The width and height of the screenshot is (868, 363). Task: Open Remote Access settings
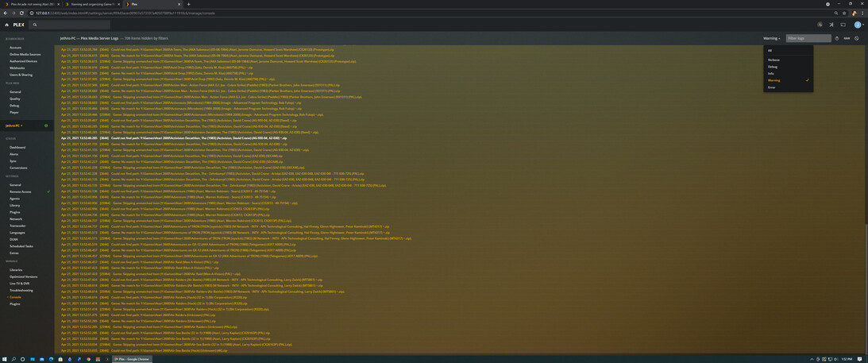[x=21, y=191]
